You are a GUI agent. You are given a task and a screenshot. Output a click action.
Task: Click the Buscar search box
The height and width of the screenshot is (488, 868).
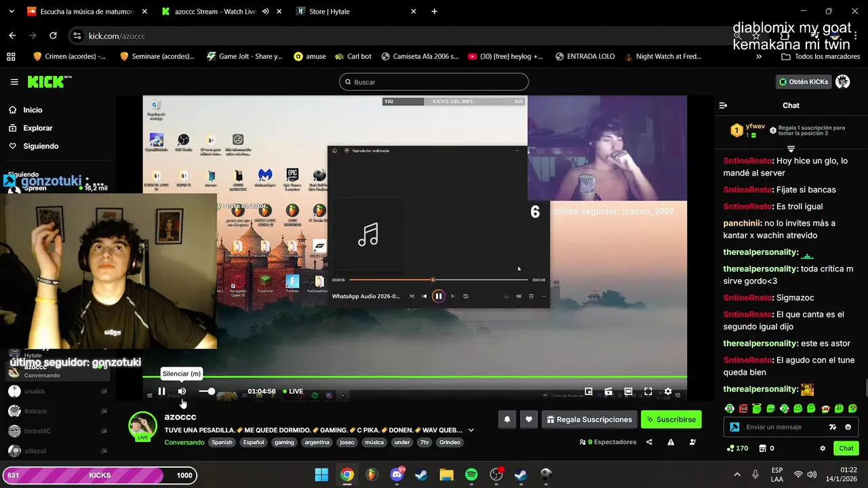pos(434,82)
